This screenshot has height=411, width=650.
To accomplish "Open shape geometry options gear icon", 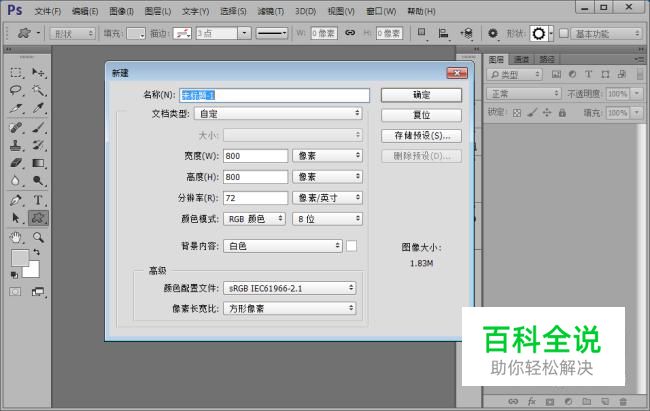I will 492,33.
